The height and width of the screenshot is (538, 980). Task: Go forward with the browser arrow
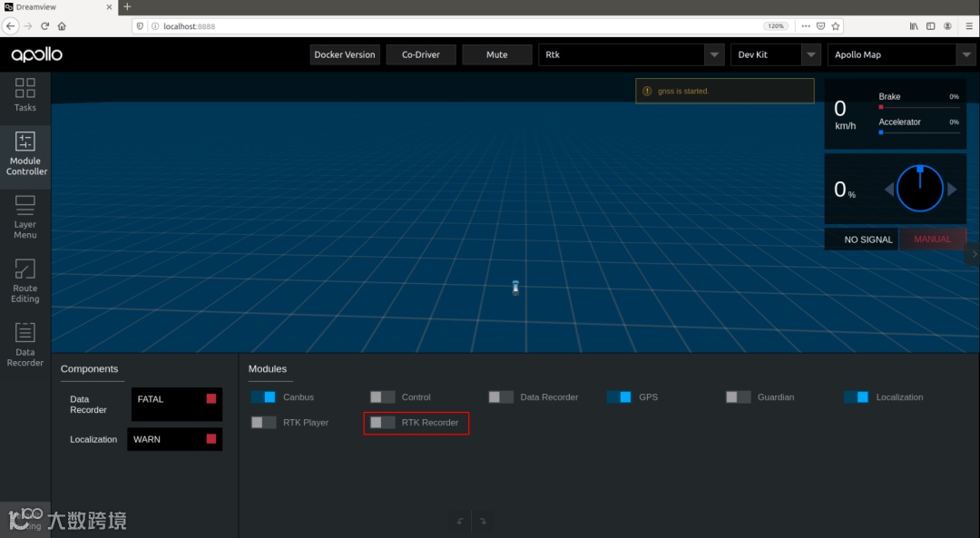(x=27, y=26)
